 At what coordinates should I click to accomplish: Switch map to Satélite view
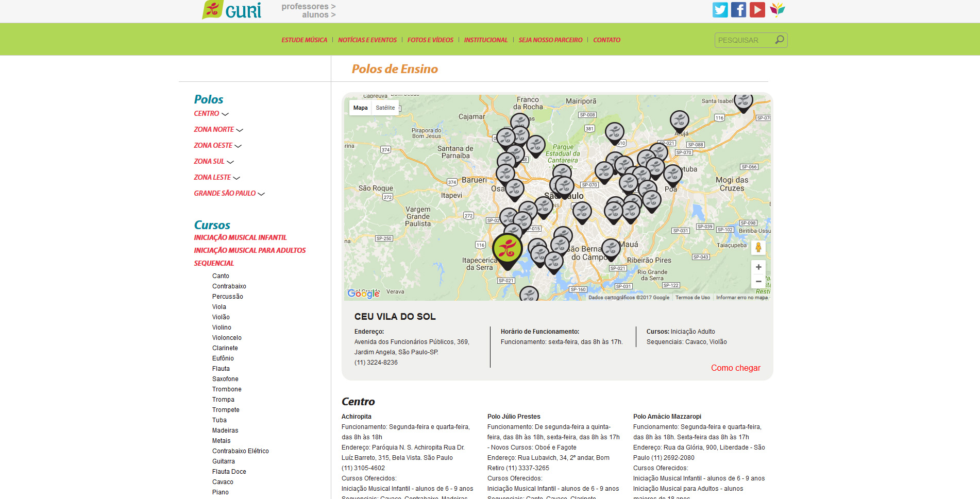(385, 108)
